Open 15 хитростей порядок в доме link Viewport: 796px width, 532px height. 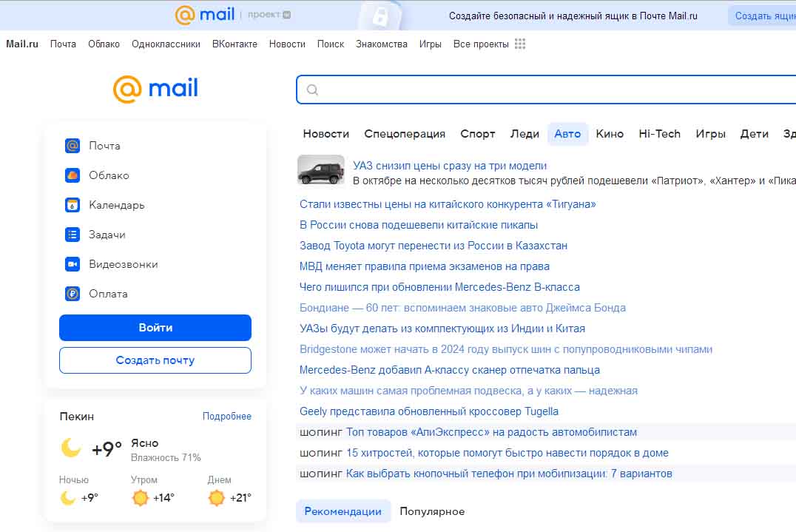507,453
